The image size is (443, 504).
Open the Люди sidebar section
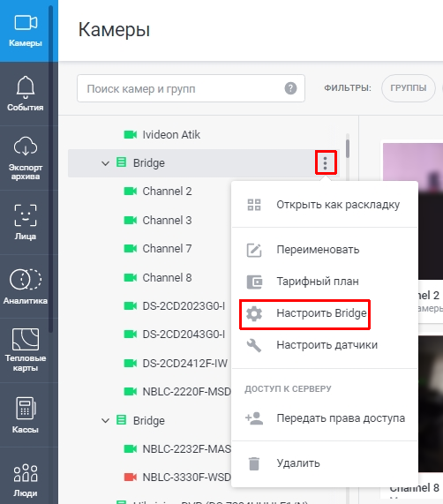click(25, 479)
